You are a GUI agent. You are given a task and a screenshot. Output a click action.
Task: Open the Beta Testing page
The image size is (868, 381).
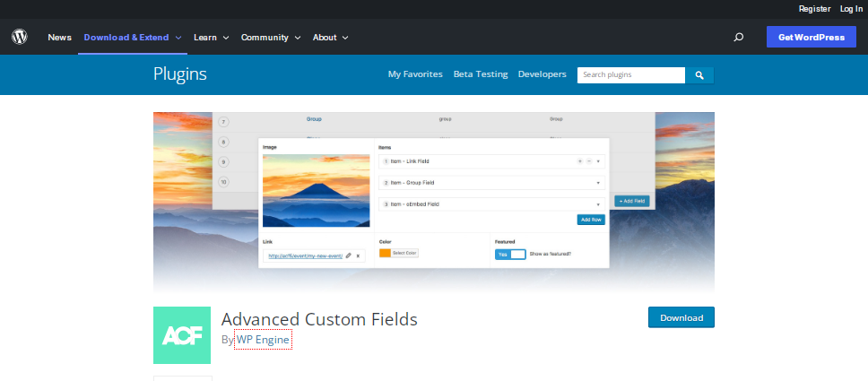pos(481,74)
